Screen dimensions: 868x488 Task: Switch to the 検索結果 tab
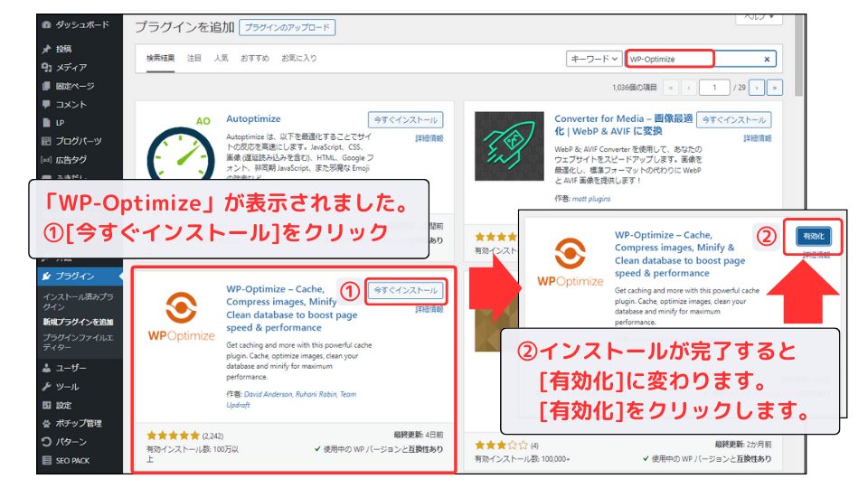(x=161, y=58)
